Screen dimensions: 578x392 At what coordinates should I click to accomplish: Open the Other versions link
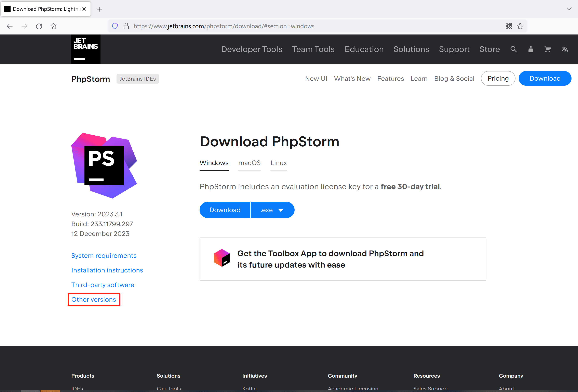[x=94, y=299]
